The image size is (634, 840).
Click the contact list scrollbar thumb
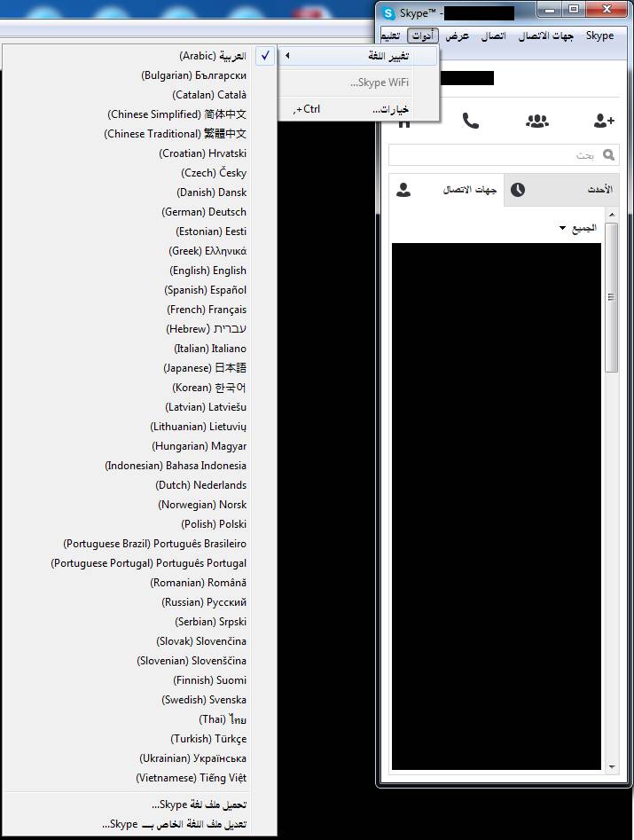pos(612,297)
